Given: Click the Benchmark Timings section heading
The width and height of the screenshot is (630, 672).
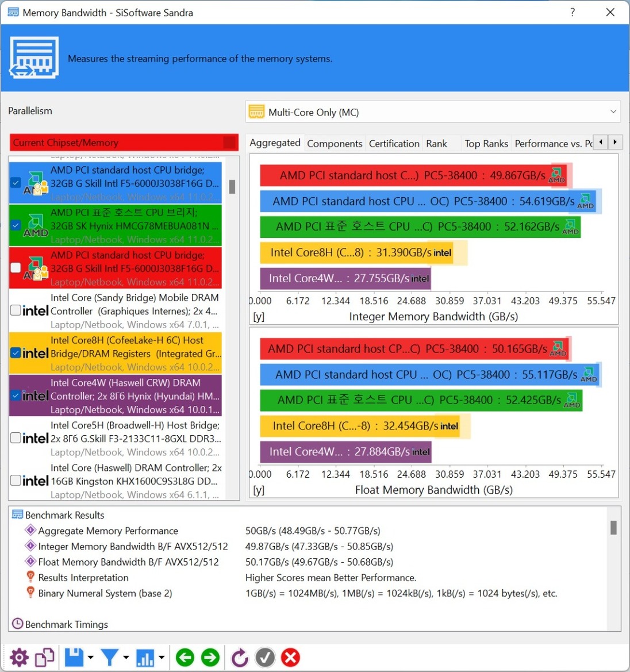Looking at the screenshot, I should point(67,624).
